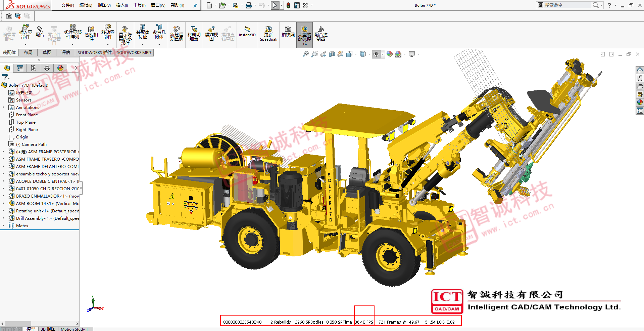Open Insert Components dropdown arrow
This screenshot has width=644, height=331.
click(x=26, y=44)
